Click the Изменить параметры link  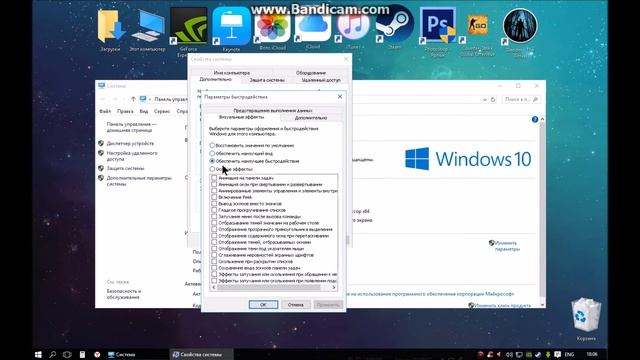coord(507,246)
